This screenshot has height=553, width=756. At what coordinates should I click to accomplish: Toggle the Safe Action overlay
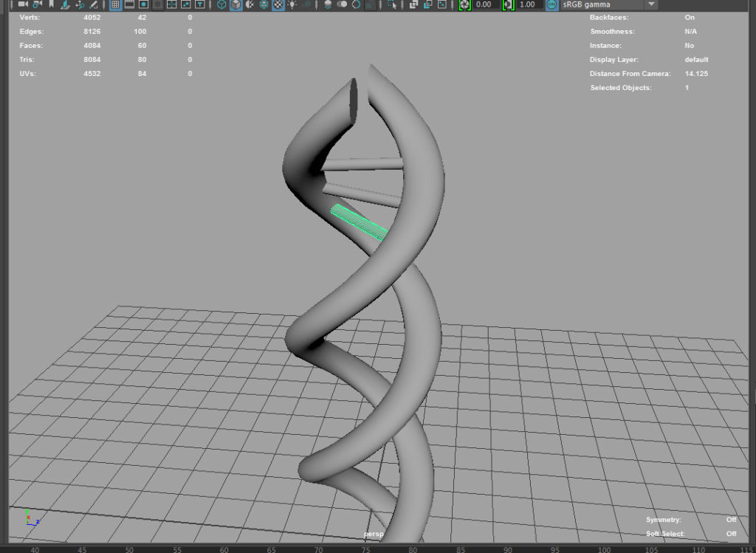click(185, 4)
